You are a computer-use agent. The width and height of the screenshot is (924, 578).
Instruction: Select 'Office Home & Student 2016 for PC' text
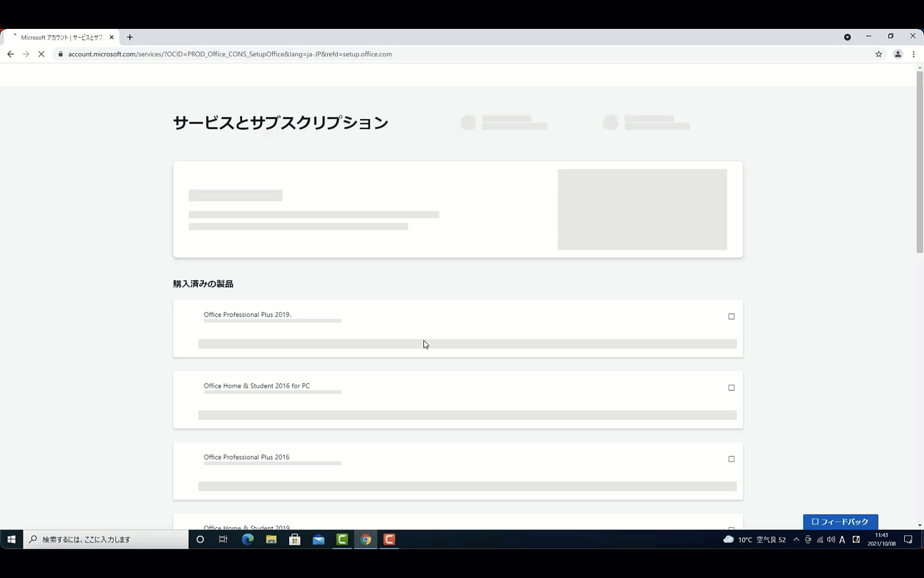click(257, 386)
